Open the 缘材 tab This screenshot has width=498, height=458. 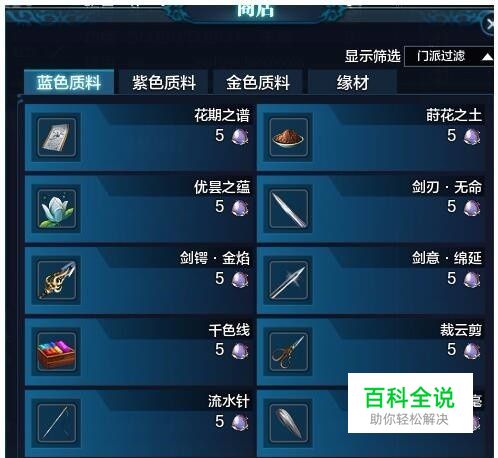click(x=352, y=82)
